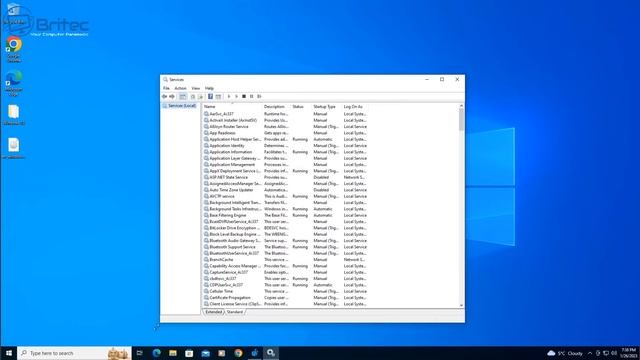Select the AllJoyn Router Service row
Image resolution: width=640 pixels, height=360 pixels.
click(x=285, y=127)
